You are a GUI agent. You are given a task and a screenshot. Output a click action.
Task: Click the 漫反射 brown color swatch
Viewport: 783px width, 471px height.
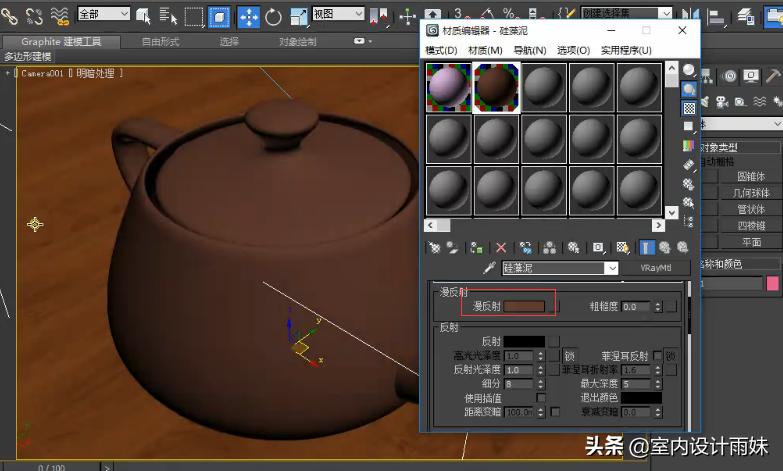coord(525,306)
